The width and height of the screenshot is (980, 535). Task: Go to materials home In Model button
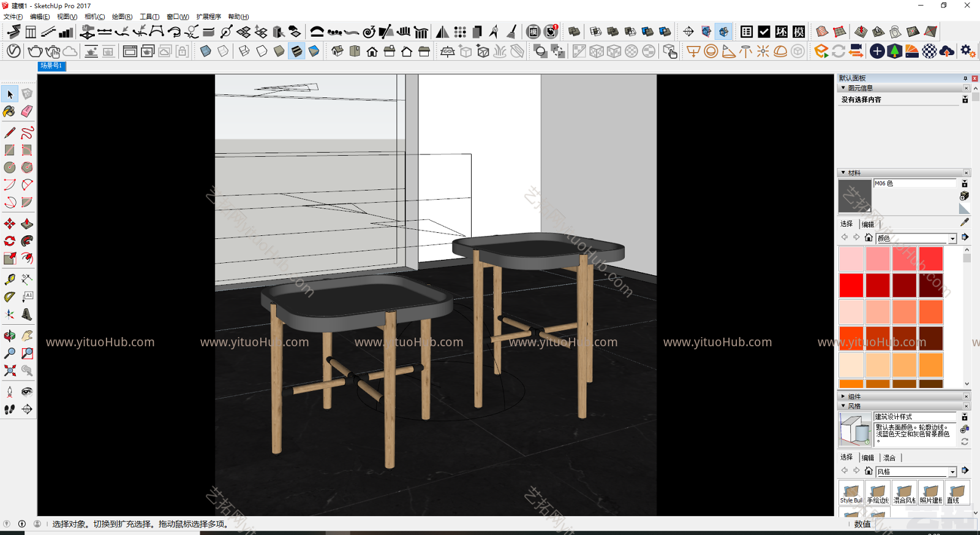click(869, 238)
